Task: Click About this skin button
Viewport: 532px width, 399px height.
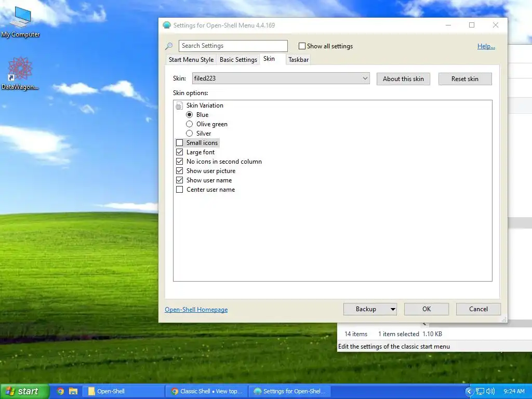Action: pyautogui.click(x=403, y=79)
